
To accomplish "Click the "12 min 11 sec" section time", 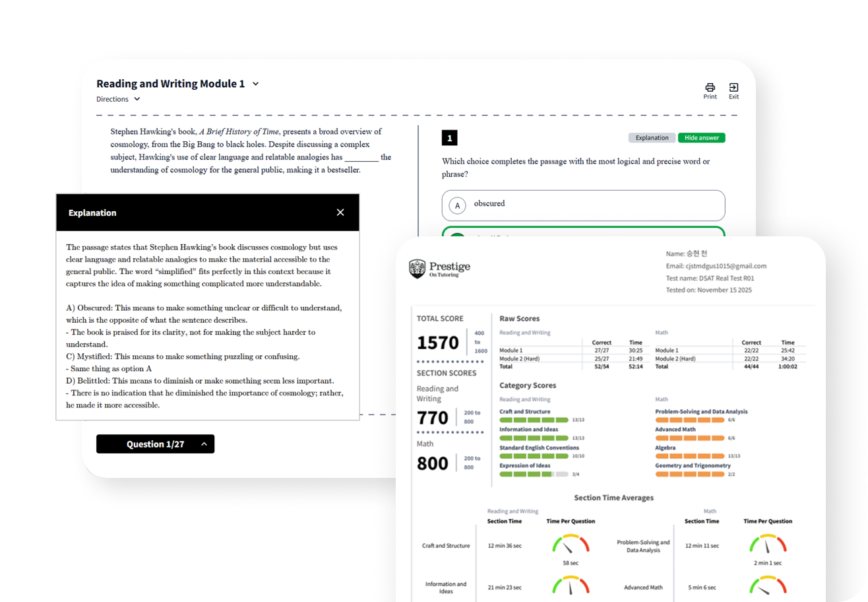I will point(702,546).
